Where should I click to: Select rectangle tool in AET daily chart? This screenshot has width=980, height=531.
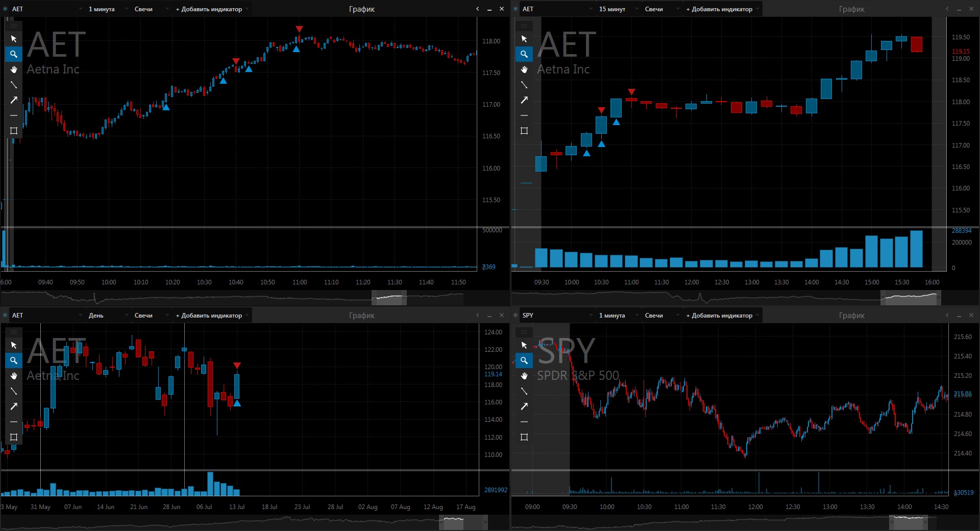pos(14,437)
